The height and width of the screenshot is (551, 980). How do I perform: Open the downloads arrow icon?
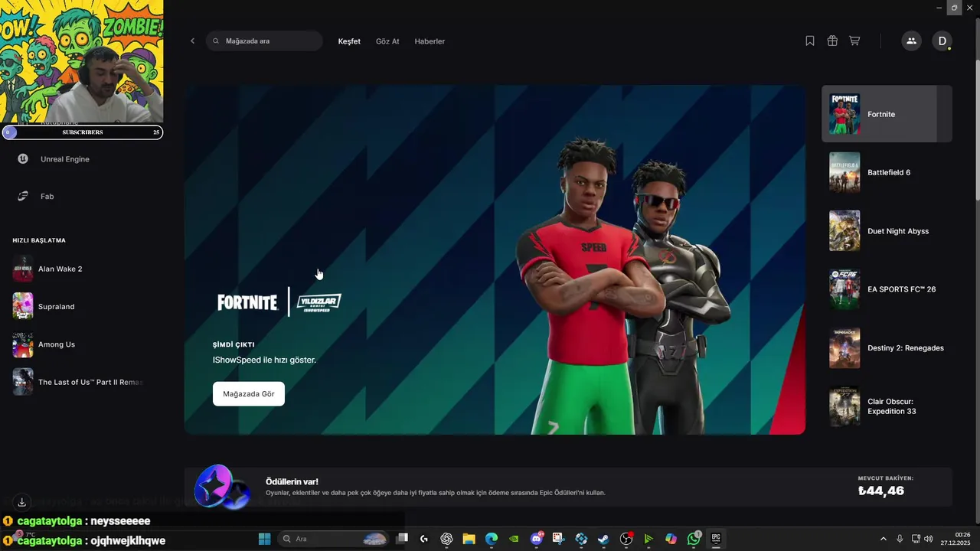pos(22,502)
